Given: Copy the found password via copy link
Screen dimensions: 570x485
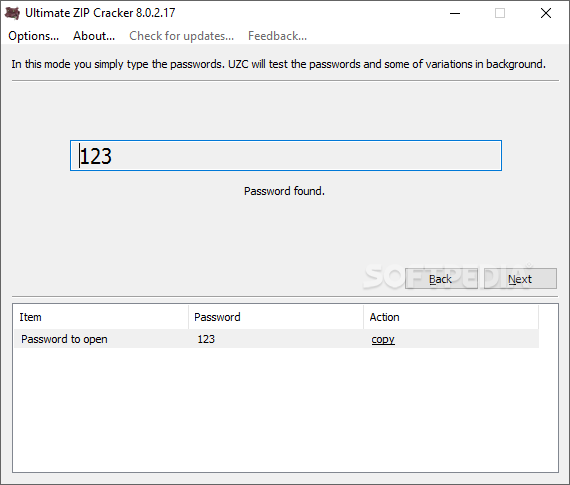Looking at the screenshot, I should point(383,339).
